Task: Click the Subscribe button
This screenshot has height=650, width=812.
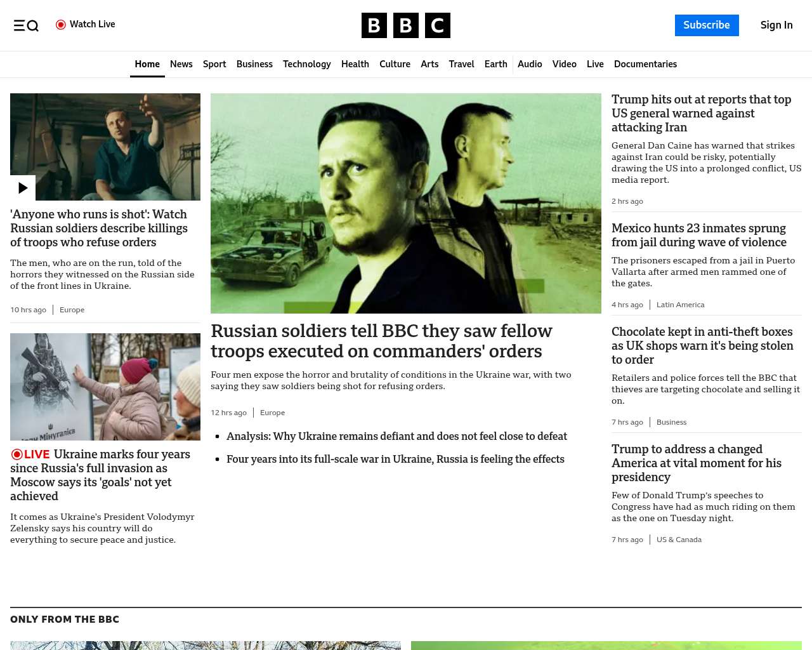Action: coord(707,25)
